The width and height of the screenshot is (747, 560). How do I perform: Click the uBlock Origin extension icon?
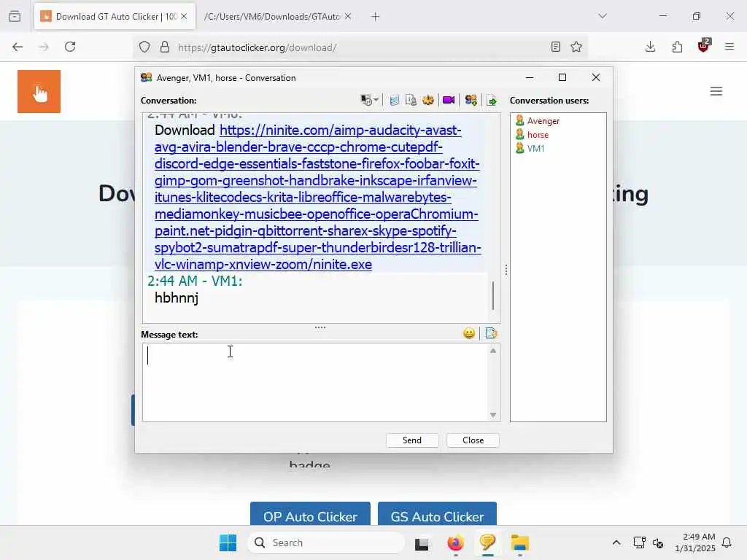[x=704, y=46]
